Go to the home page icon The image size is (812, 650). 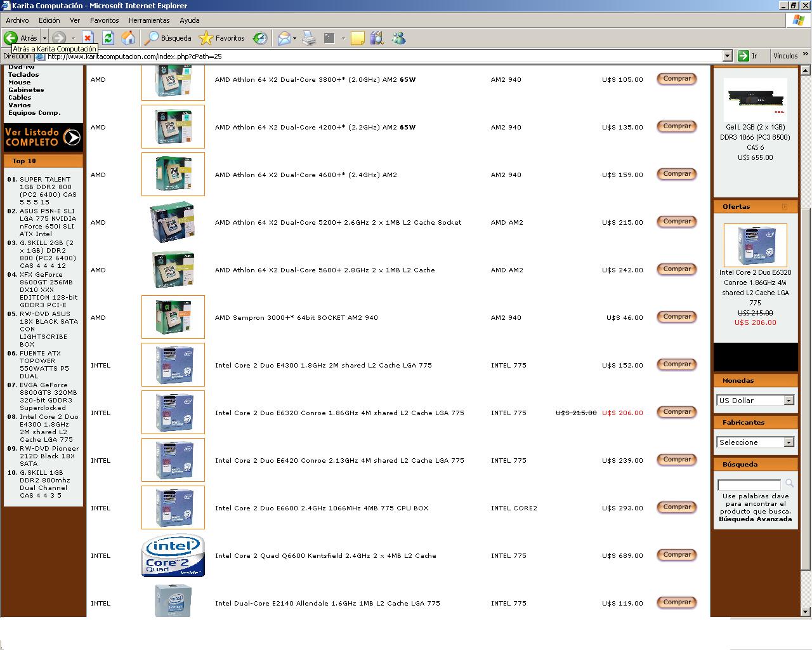[x=128, y=38]
